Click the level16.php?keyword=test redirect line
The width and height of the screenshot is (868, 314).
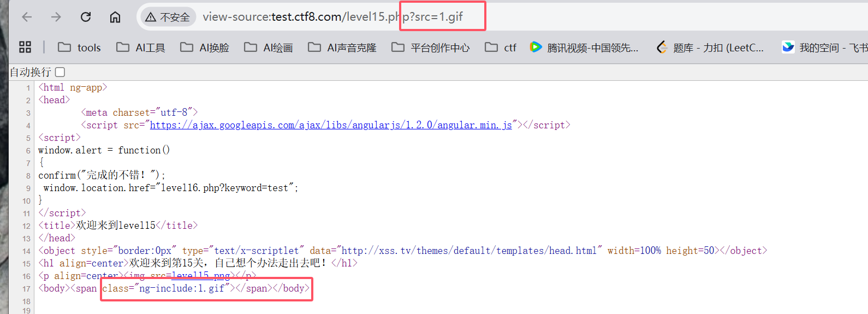(171, 188)
